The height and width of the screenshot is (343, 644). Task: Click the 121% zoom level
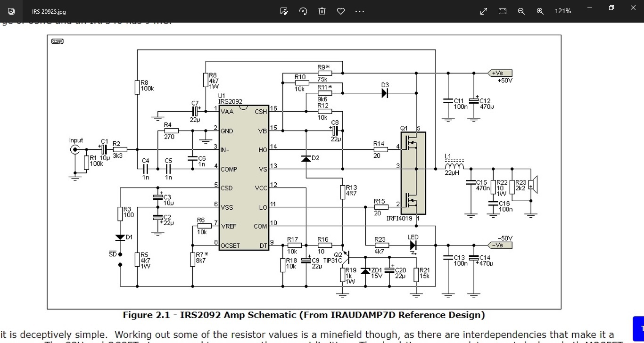pyautogui.click(x=563, y=11)
